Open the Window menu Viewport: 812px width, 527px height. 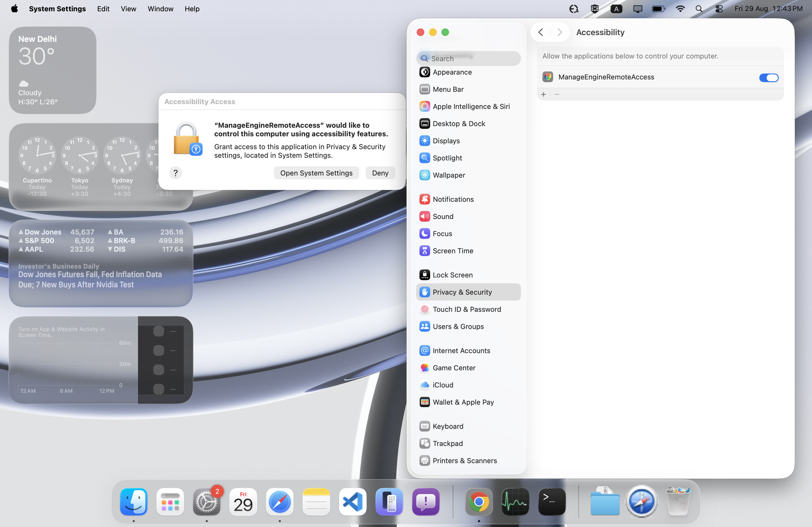pos(160,9)
